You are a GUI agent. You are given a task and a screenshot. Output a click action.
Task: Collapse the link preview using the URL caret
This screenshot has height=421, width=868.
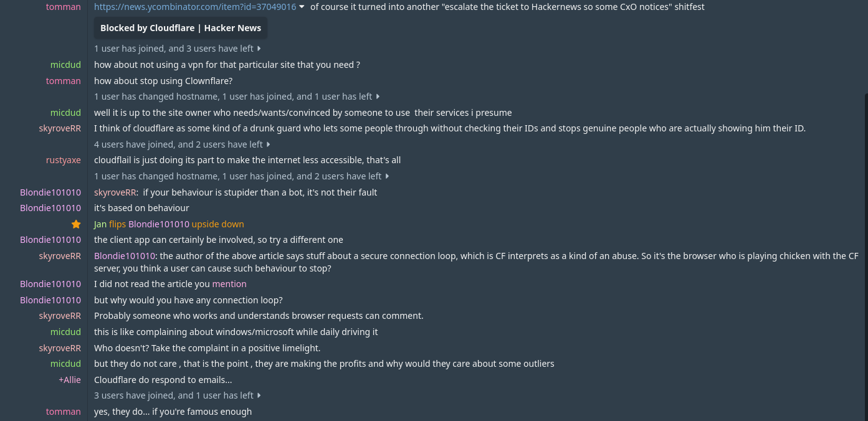click(302, 7)
